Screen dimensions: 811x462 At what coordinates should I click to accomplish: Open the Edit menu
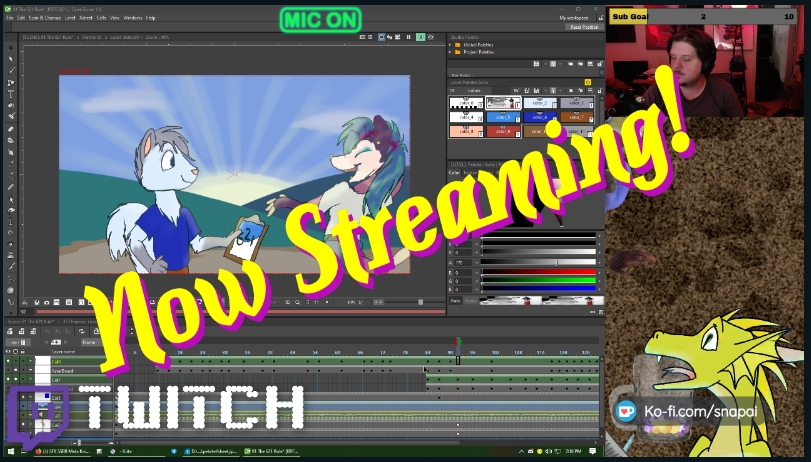pos(21,18)
